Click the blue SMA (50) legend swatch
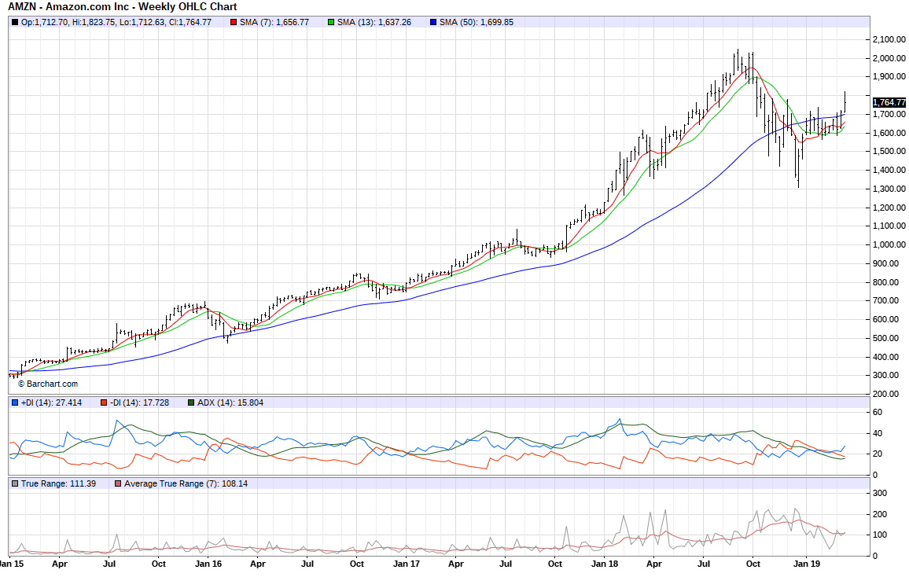909x588 pixels. click(432, 22)
